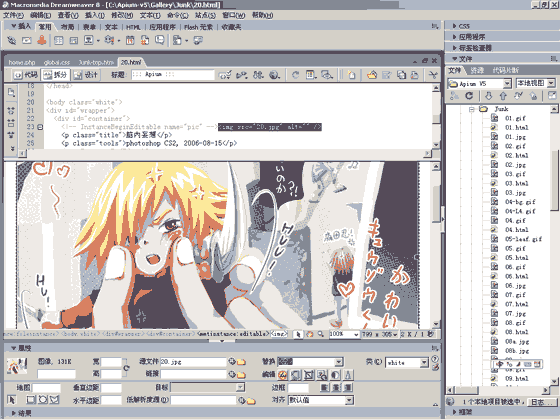Open the 类 class dropdown showing white
The width and height of the screenshot is (560, 420).
424,362
